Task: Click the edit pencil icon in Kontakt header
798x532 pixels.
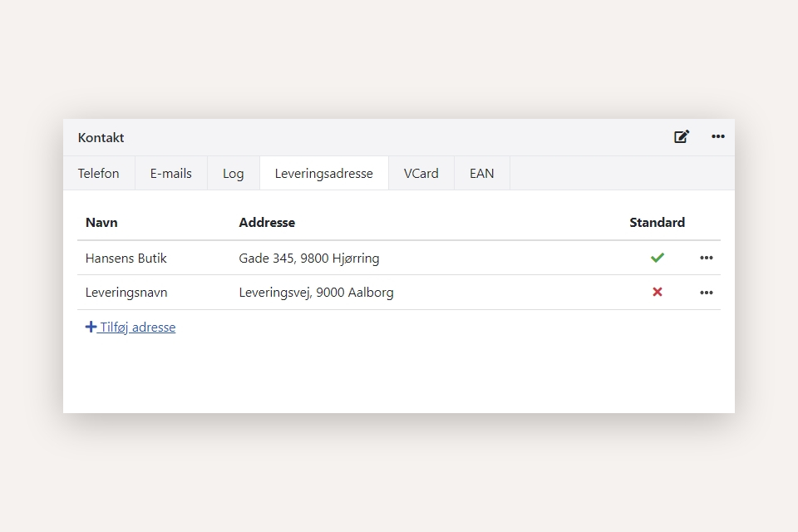Action: pos(682,137)
